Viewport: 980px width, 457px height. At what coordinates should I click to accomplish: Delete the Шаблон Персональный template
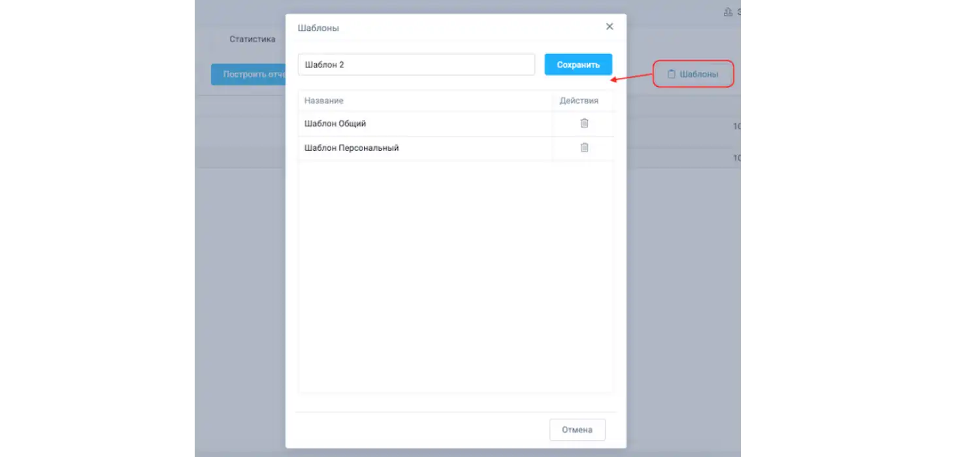(x=584, y=148)
